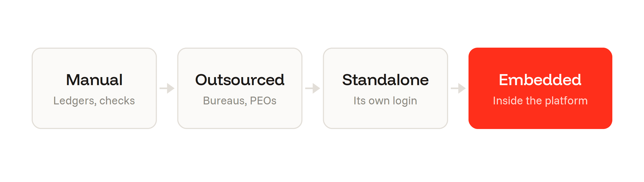Click the 'Its own' text under Standalone
This screenshot has height=182, width=644.
click(x=371, y=101)
